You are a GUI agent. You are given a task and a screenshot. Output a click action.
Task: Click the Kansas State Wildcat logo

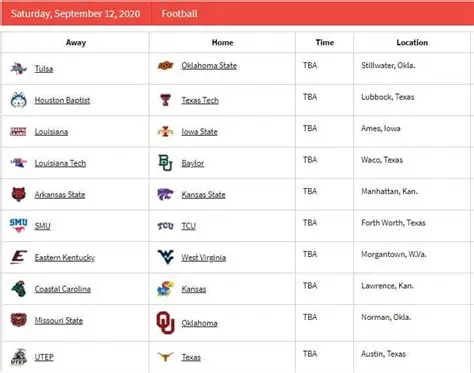[165, 194]
